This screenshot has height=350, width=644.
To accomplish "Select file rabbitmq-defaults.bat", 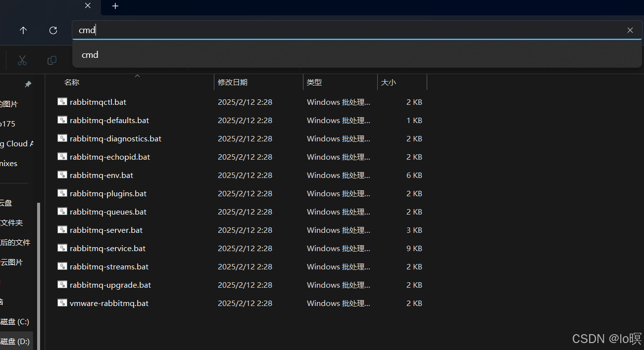I will (109, 120).
